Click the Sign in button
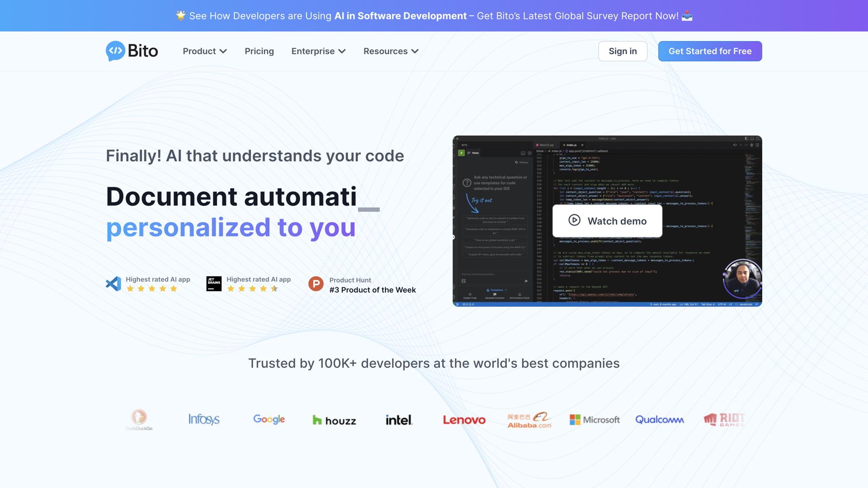The image size is (868, 488). 623,51
